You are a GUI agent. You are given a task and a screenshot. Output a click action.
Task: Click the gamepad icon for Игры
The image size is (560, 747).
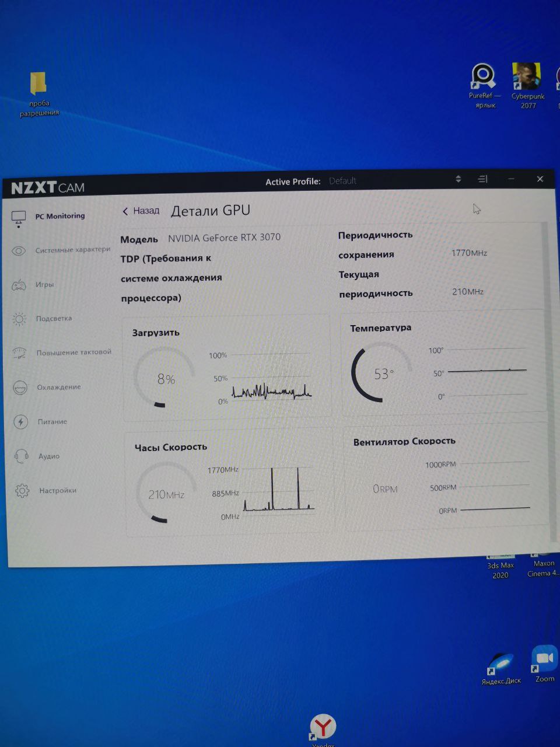click(19, 285)
